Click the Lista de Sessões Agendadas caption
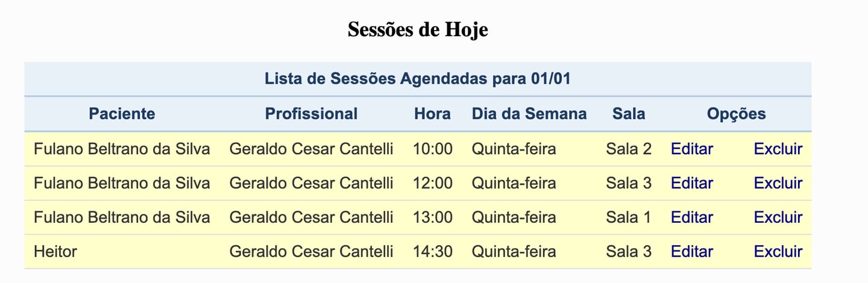868x283 pixels. [x=417, y=79]
